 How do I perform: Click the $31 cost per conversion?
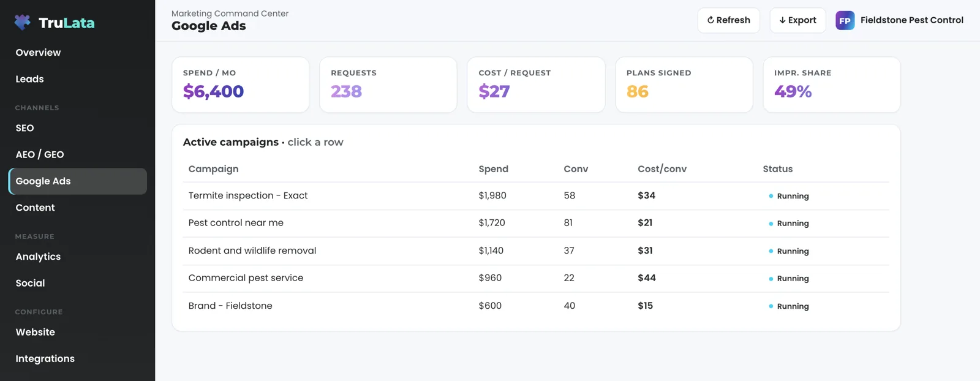(645, 251)
